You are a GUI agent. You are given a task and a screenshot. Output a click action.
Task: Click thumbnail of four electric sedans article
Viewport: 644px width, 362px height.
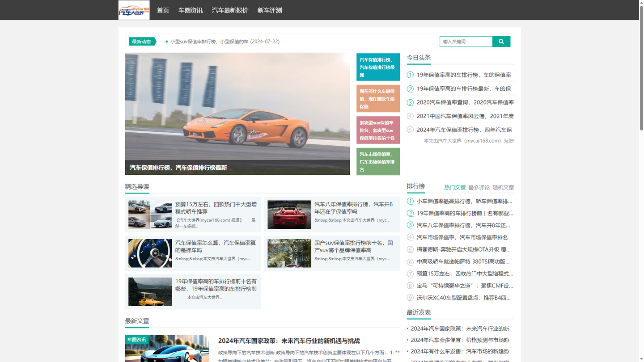coord(150,215)
